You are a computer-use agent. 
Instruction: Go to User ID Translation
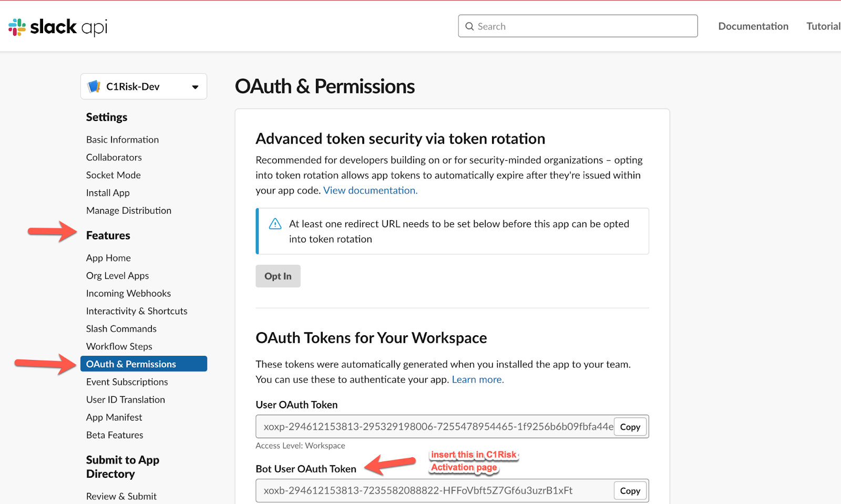(126, 399)
